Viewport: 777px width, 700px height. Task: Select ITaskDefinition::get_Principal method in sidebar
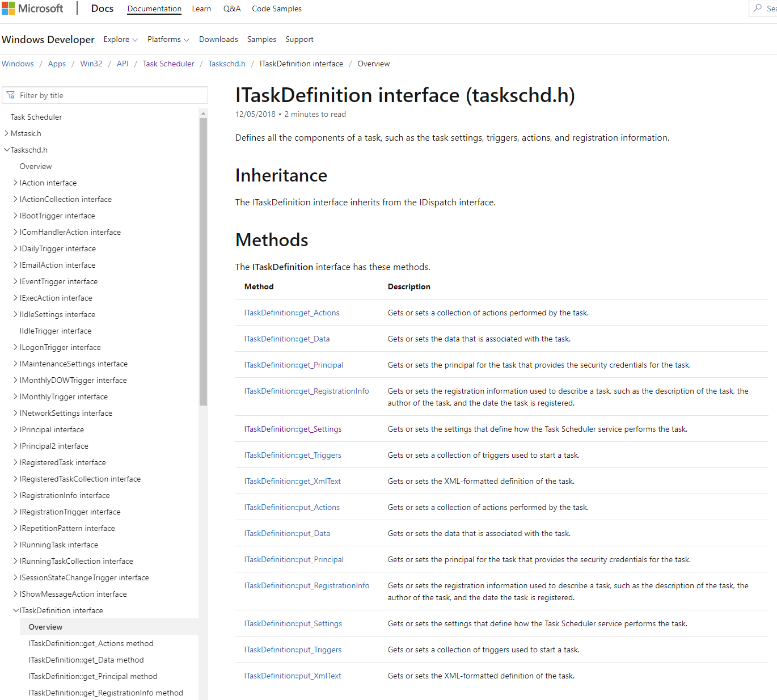point(93,676)
